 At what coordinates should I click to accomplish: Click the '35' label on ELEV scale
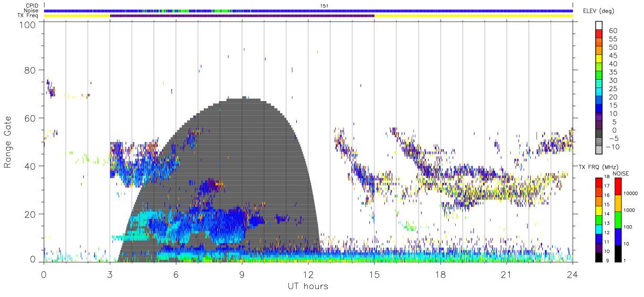click(613, 72)
